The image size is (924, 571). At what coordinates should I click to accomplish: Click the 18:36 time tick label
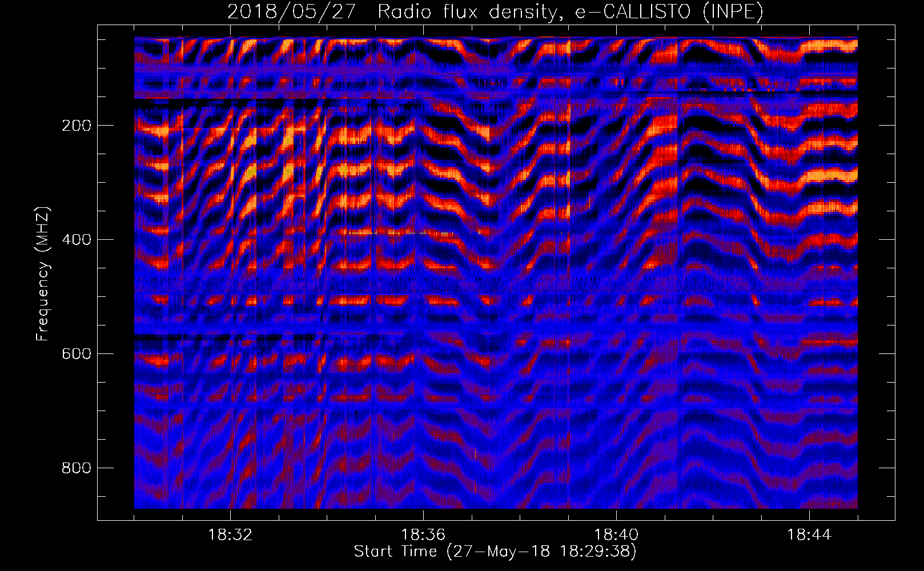click(x=423, y=535)
